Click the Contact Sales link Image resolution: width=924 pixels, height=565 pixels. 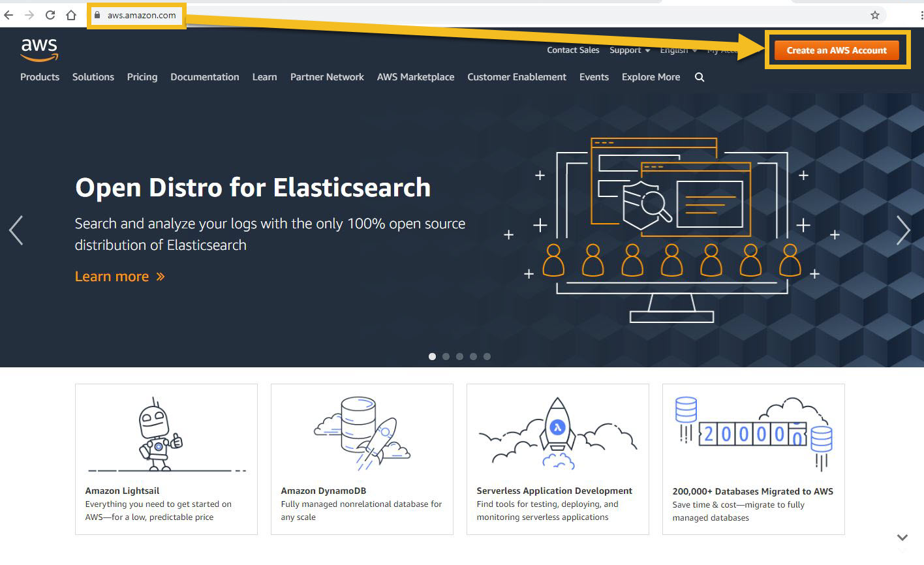[x=573, y=50]
